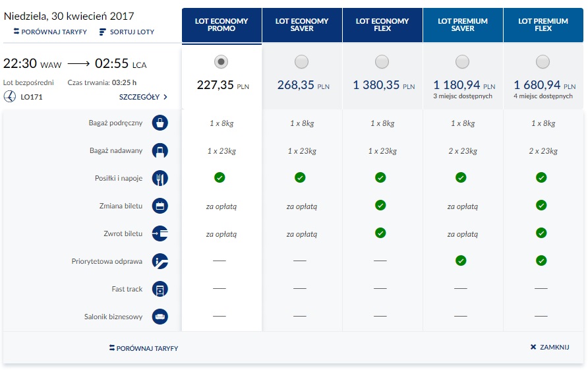Image resolution: width=588 pixels, height=370 pixels.
Task: Click the meals checkmark in Economy Flex column
Action: click(380, 177)
